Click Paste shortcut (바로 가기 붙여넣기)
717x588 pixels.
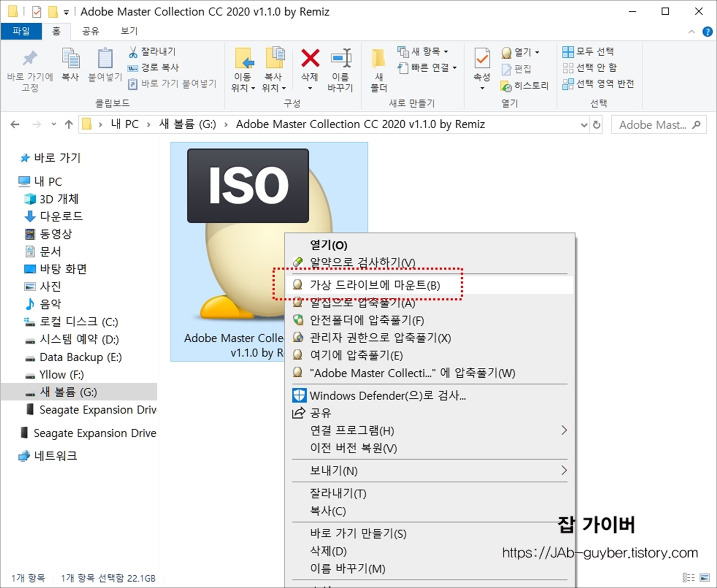pyautogui.click(x=172, y=84)
